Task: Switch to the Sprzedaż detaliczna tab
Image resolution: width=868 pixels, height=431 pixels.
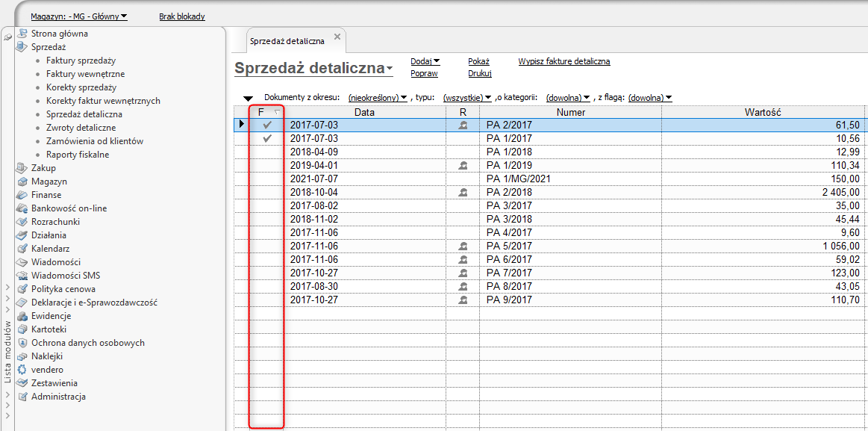Action: point(287,40)
